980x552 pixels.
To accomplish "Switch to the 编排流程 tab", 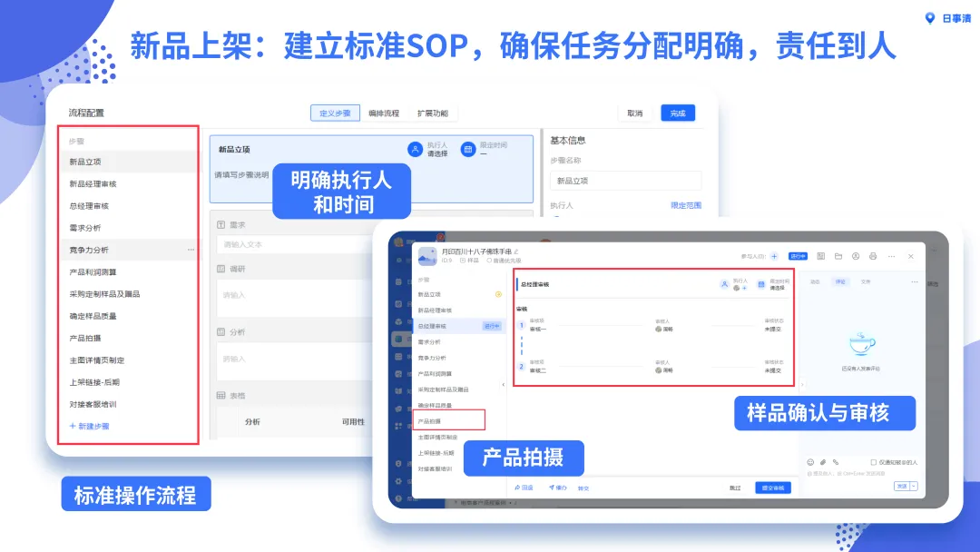I will 384,113.
